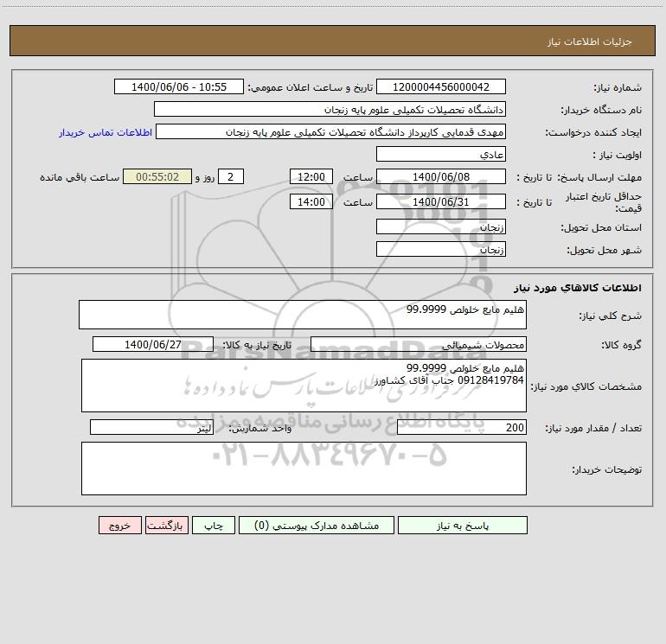Open اطلاعات تماس خریدار link
This screenshot has height=644, width=666.
pyautogui.click(x=106, y=132)
